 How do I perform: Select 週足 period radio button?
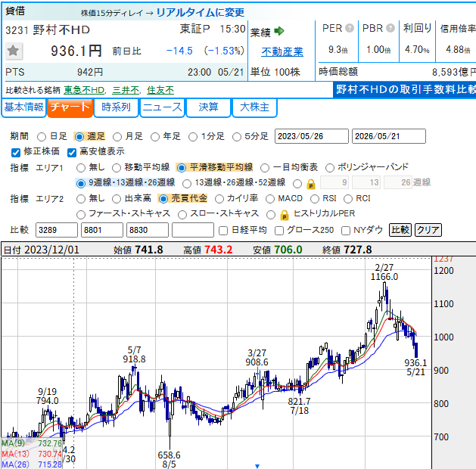pos(79,137)
